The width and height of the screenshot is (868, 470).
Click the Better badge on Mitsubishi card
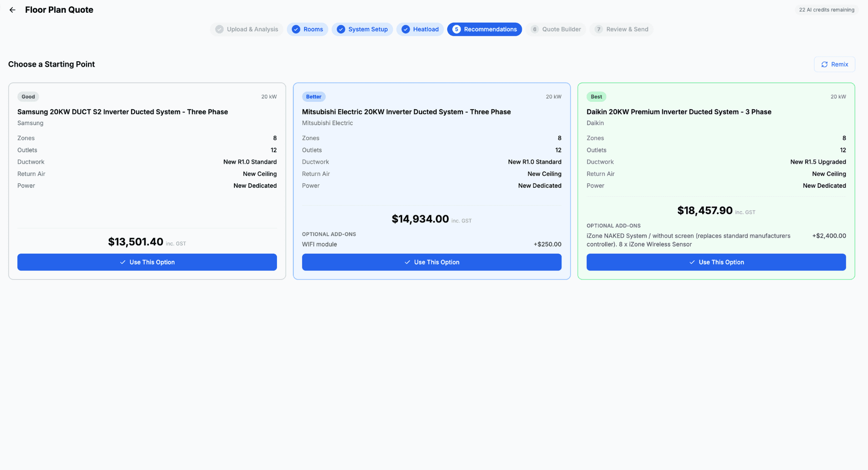coord(313,97)
